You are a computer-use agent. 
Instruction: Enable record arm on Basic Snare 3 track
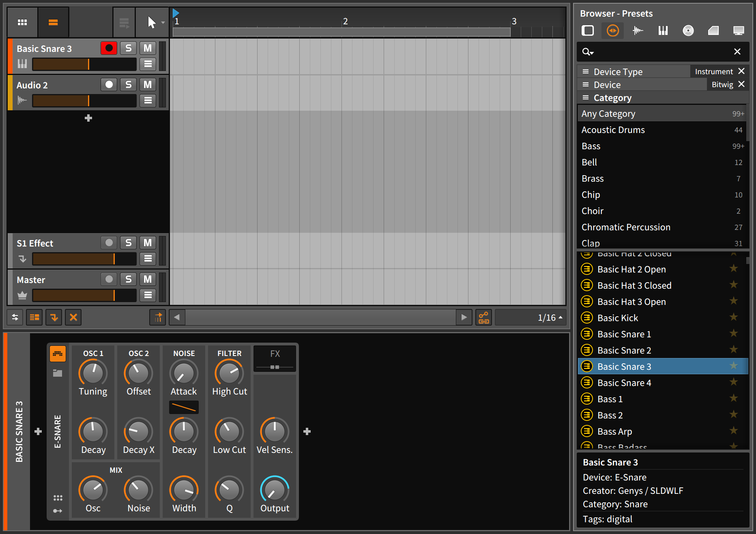click(x=109, y=48)
